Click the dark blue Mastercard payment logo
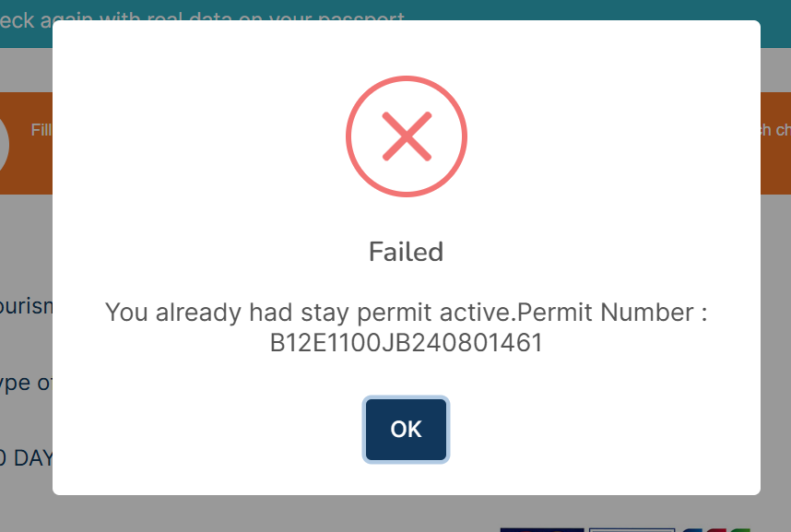Screen dimensions: 791x532 [x=542, y=529]
